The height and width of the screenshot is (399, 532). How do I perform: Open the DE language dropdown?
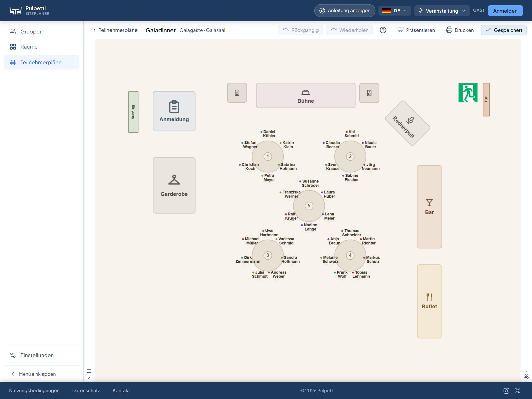(x=395, y=11)
